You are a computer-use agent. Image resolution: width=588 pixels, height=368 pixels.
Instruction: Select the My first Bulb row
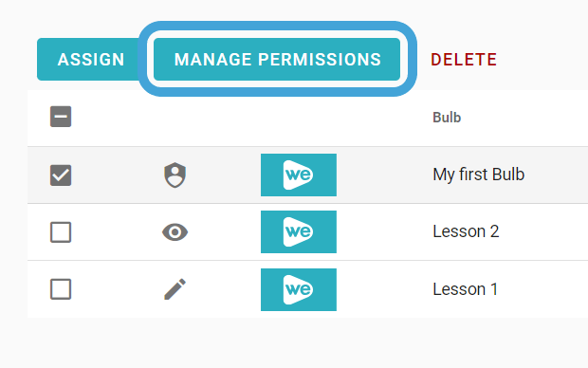tap(307, 175)
